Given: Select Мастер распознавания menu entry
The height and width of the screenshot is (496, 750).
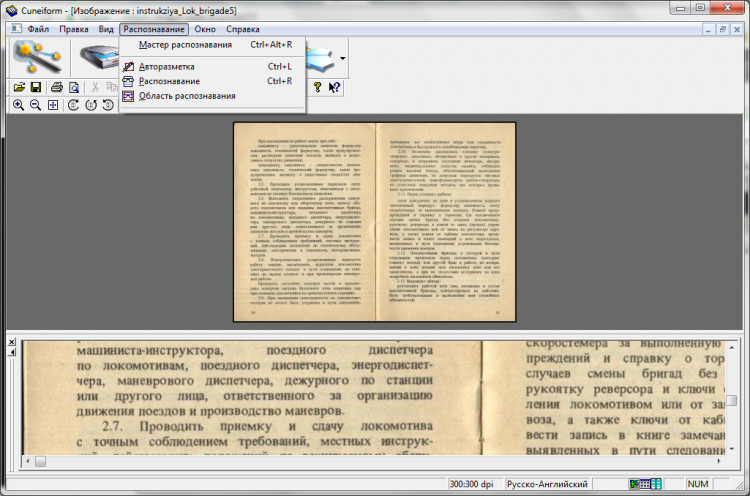Looking at the screenshot, I should pos(185,44).
